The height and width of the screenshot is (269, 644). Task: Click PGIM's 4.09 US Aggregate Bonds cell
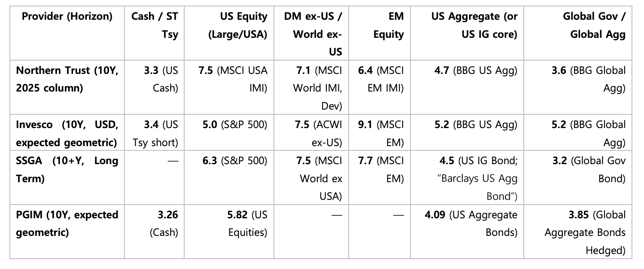coord(471,223)
